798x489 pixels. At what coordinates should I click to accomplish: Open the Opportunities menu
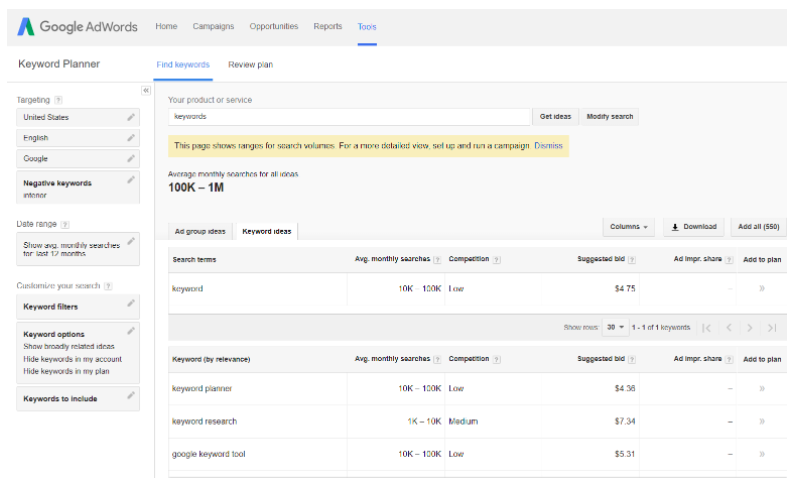coord(274,26)
